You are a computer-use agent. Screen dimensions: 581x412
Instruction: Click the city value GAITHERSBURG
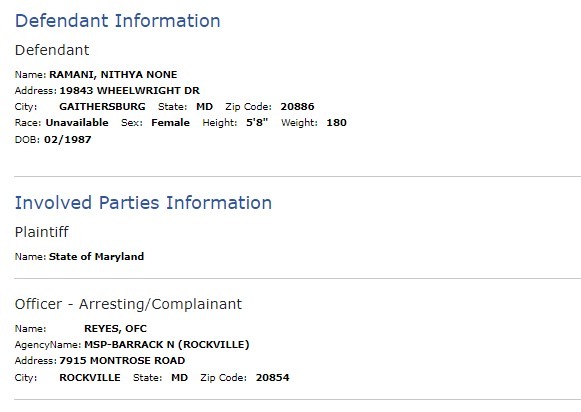coord(102,107)
